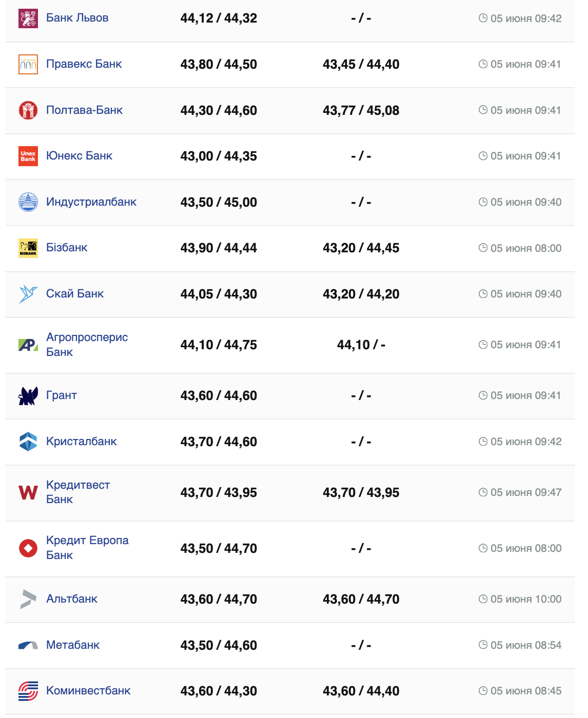Open the Юнекс Банк name link
This screenshot has width=588, height=718.
[79, 156]
